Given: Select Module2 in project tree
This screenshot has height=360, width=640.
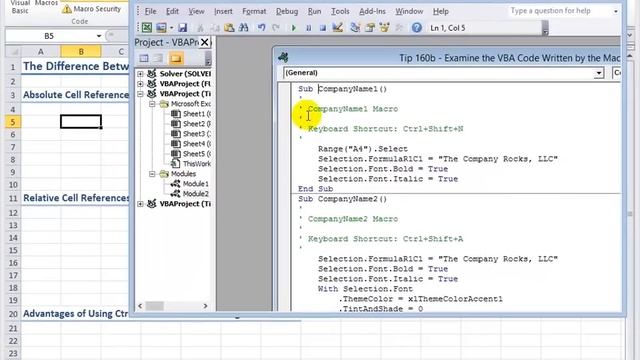Looking at the screenshot, I should [189, 194].
